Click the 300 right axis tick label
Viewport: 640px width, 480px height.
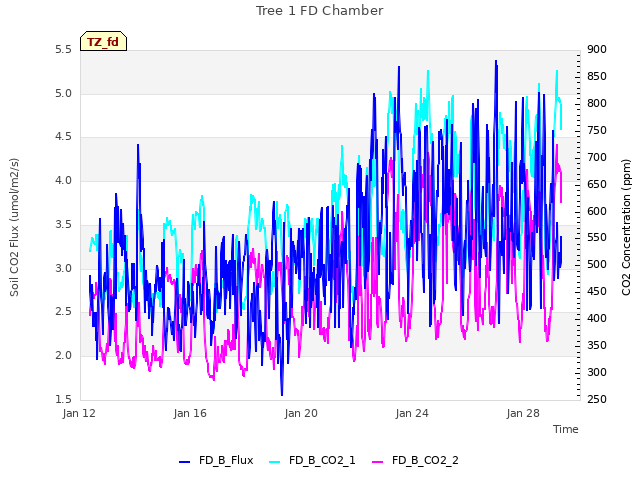pyautogui.click(x=597, y=372)
